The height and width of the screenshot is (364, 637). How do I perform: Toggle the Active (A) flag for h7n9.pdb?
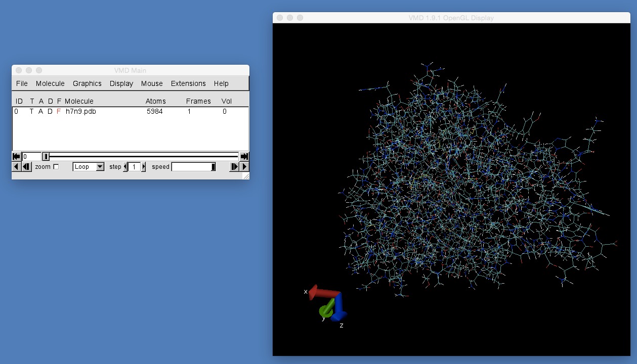pos(41,111)
